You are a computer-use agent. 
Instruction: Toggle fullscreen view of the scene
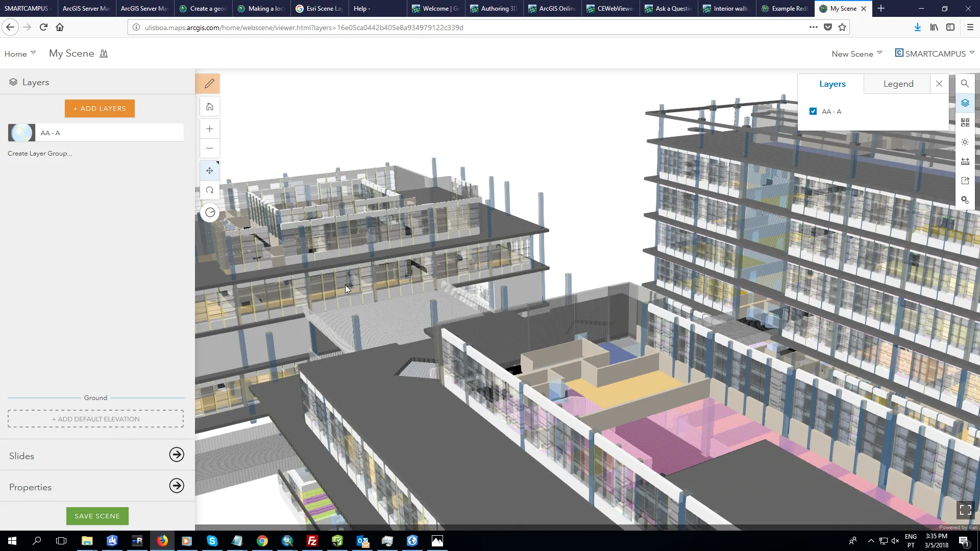[965, 510]
